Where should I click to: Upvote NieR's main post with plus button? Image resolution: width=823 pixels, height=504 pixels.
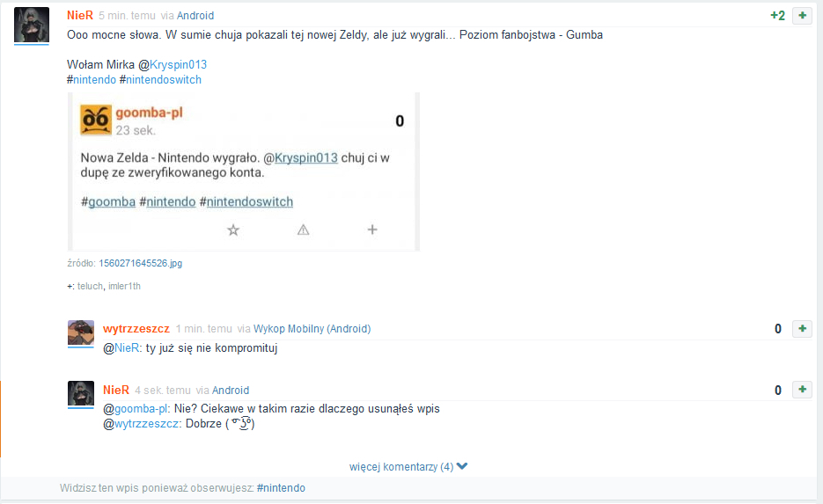[802, 16]
